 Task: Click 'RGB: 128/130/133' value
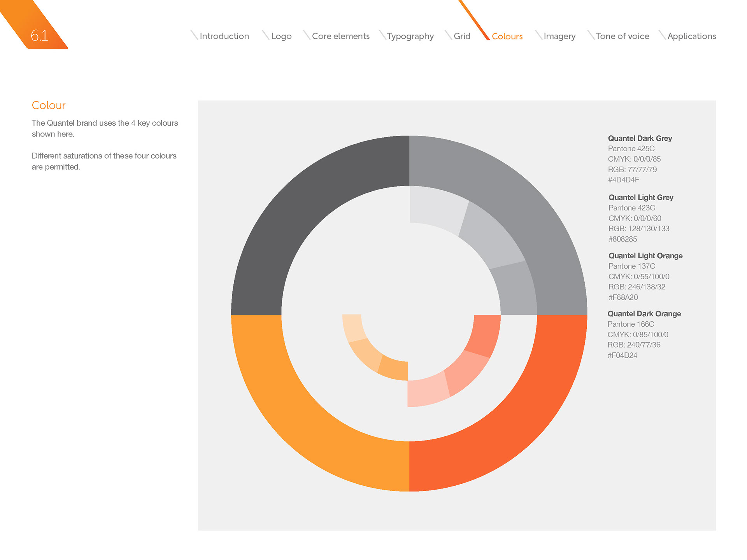(639, 229)
